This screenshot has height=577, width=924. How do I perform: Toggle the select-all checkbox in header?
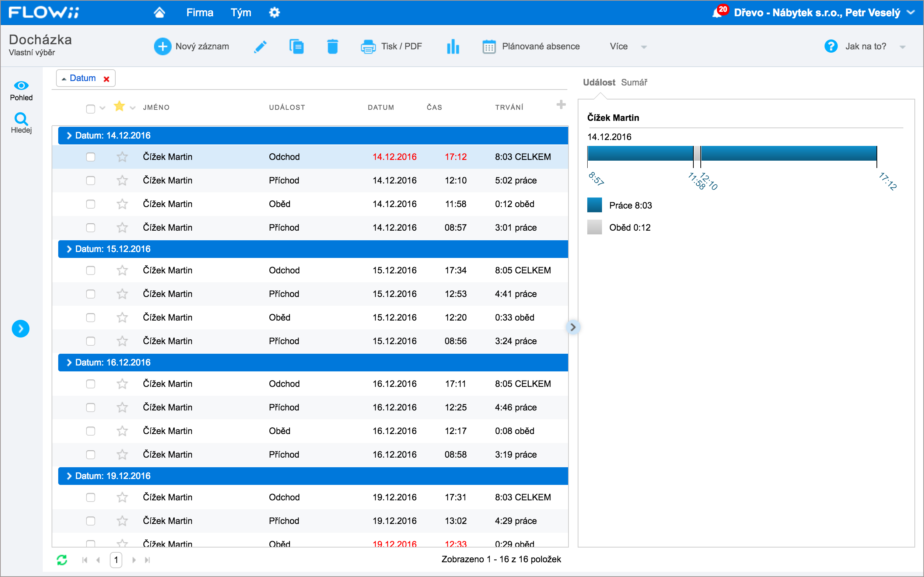[x=90, y=109]
